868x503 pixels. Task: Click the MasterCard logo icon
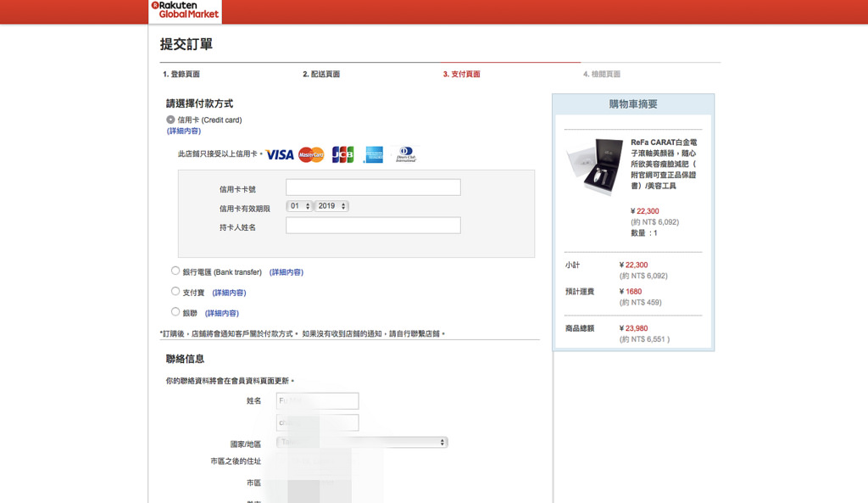[x=311, y=154]
